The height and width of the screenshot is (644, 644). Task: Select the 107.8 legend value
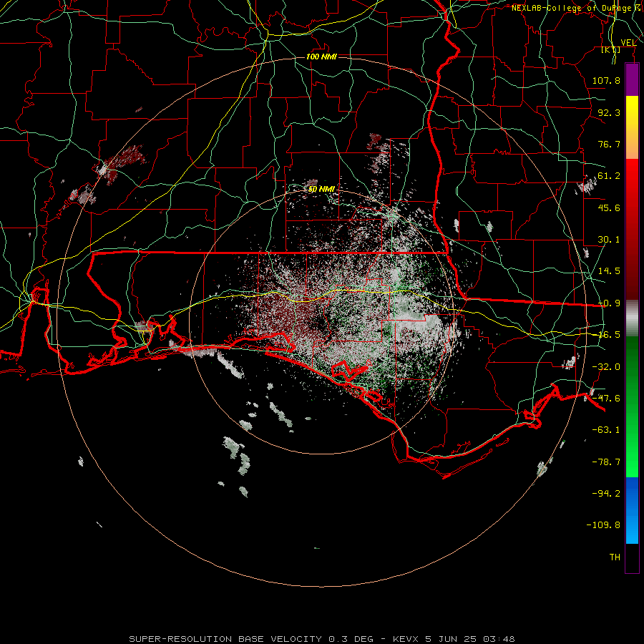(x=606, y=80)
